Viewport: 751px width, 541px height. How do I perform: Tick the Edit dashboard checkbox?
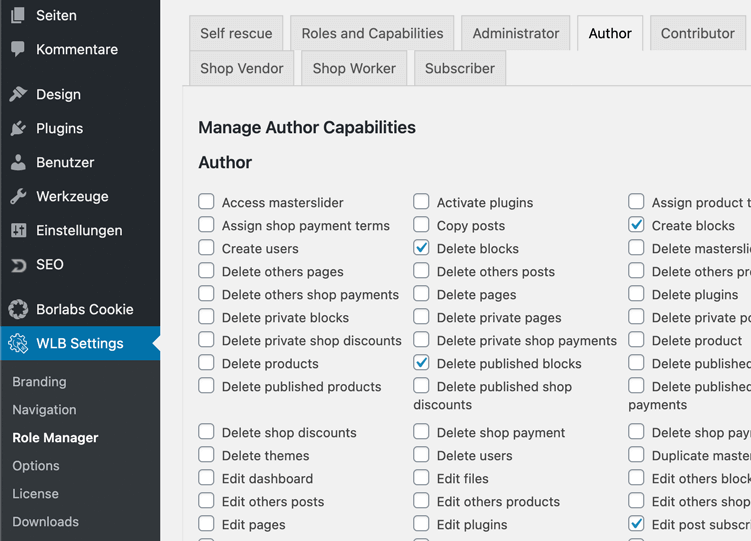coord(206,478)
